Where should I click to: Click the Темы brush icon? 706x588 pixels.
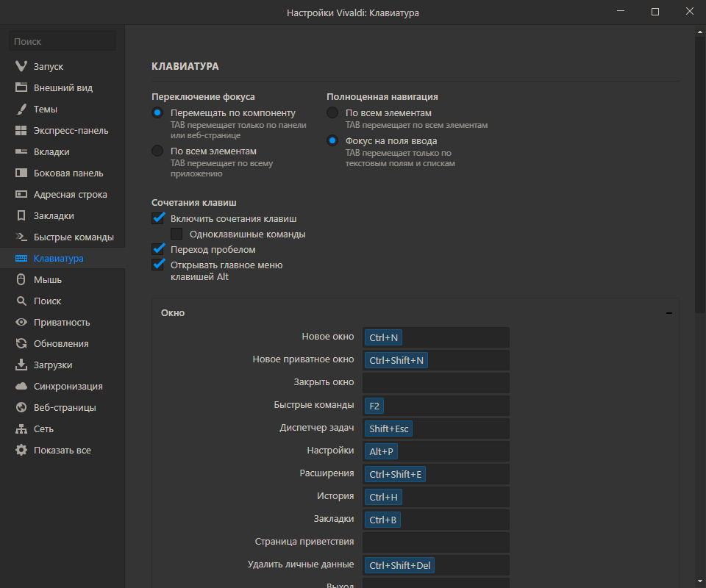point(21,110)
